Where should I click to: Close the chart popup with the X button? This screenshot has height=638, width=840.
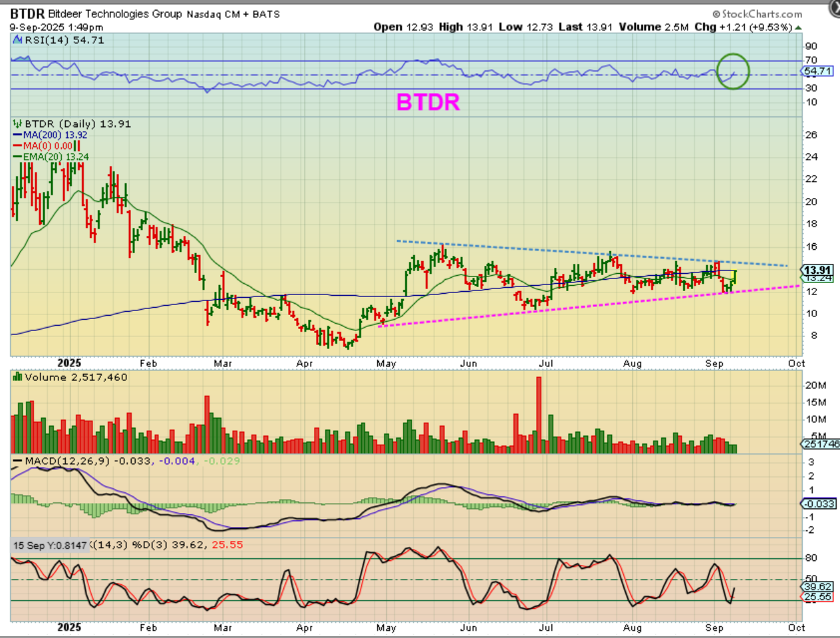coord(835,7)
